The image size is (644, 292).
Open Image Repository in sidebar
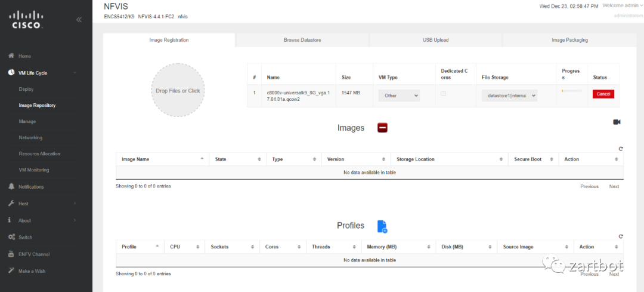(37, 105)
